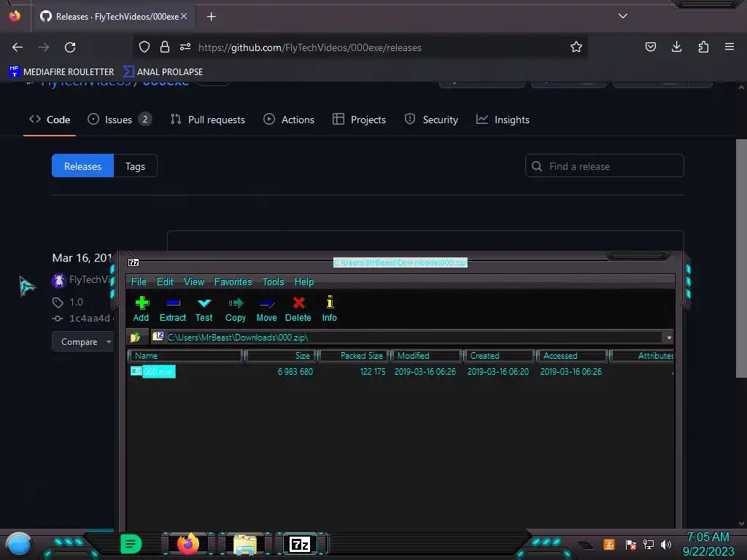
Task: Open the taskbar clock showing 7:05 AM
Action: pyautogui.click(x=708, y=544)
